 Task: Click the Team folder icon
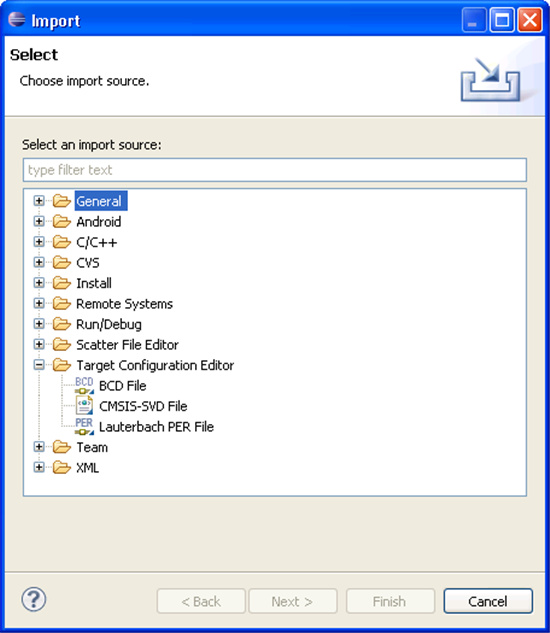point(61,447)
